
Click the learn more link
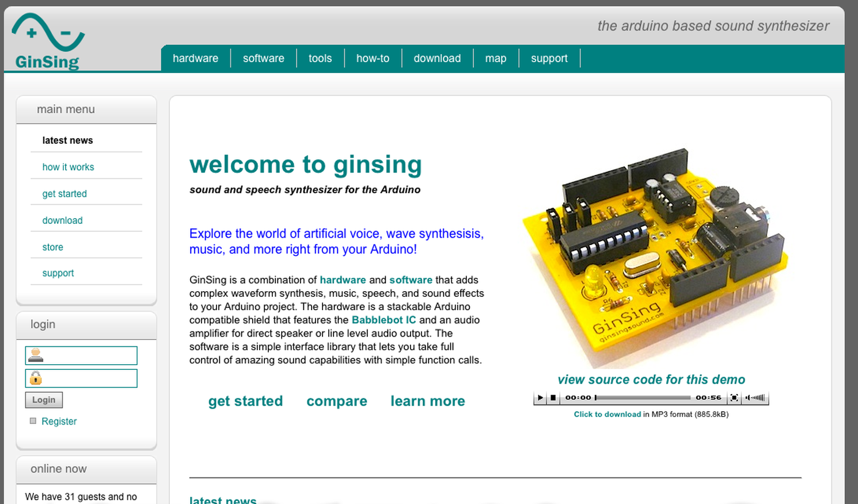pyautogui.click(x=427, y=401)
